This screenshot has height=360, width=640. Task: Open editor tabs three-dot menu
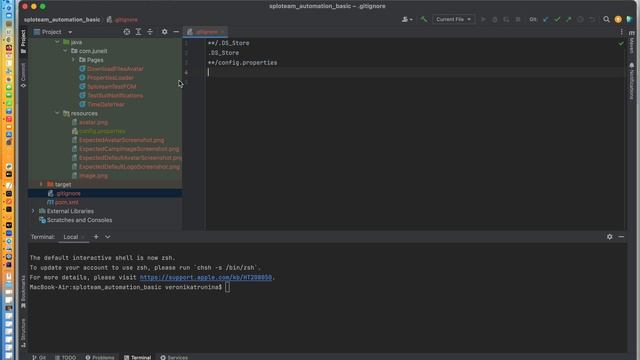(622, 32)
